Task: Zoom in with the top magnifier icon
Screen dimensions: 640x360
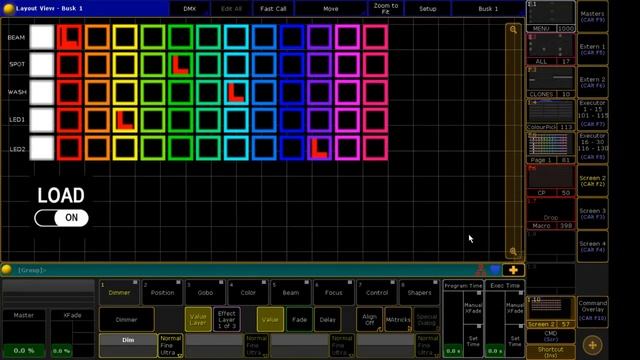Action: coord(513,29)
